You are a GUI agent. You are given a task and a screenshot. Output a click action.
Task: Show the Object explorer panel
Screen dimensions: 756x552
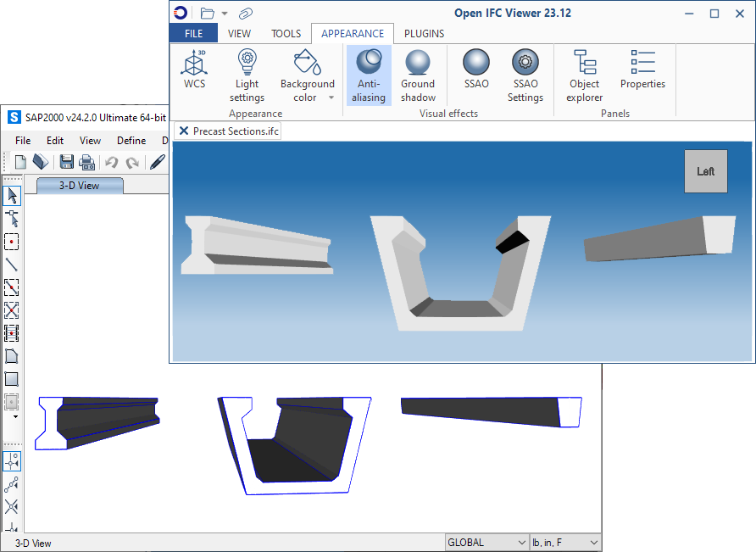[x=585, y=75]
